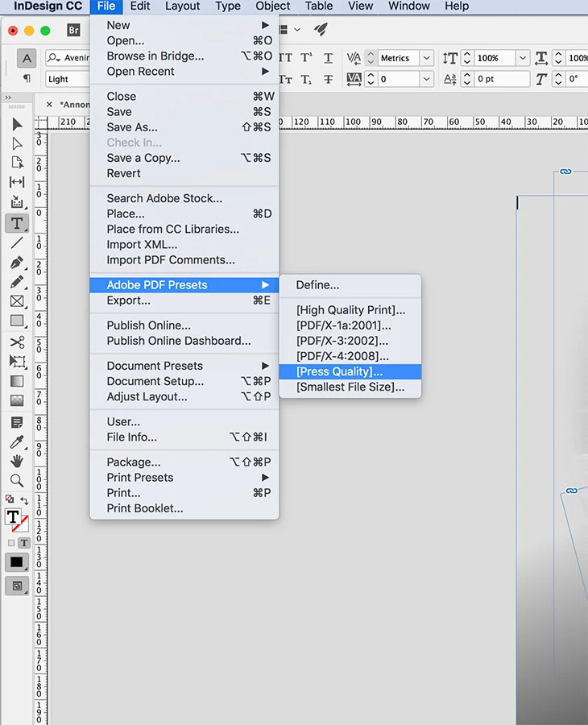Choose Package from File menu

184,462
